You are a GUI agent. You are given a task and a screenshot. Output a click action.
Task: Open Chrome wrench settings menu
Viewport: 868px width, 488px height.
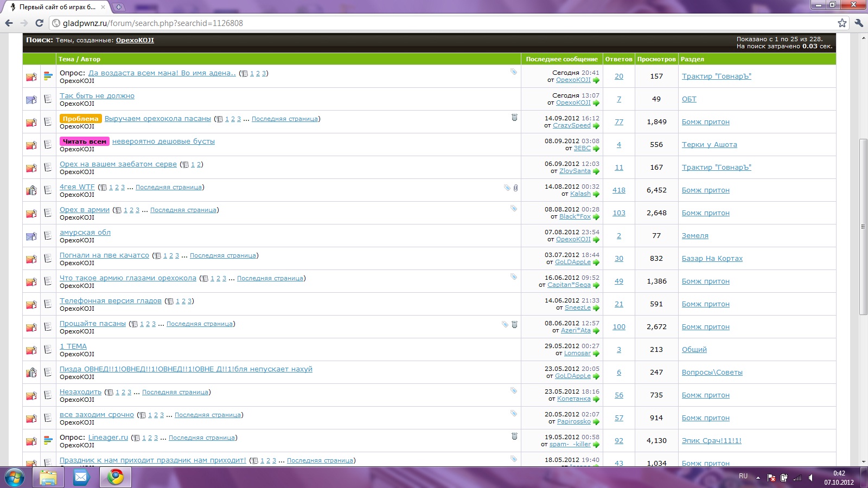point(858,23)
